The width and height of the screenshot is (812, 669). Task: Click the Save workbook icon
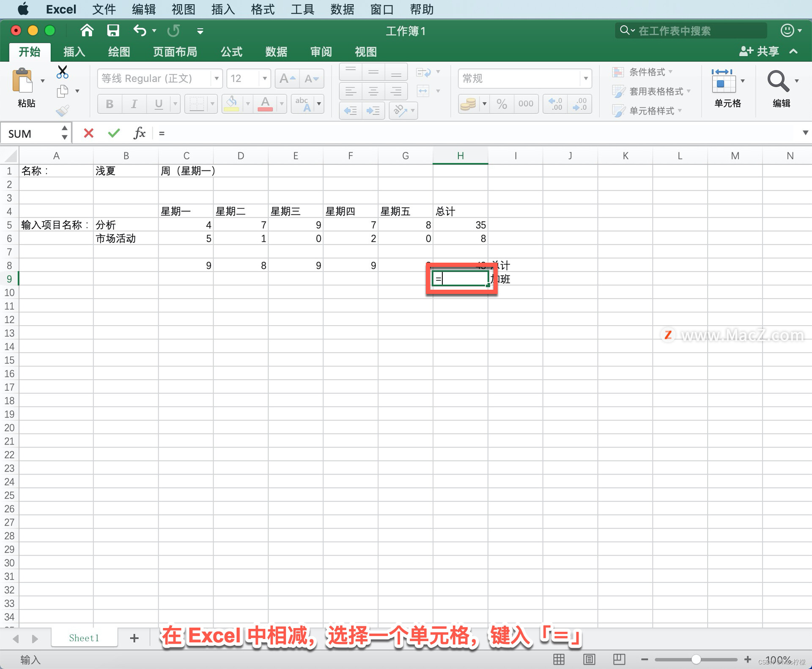point(113,30)
